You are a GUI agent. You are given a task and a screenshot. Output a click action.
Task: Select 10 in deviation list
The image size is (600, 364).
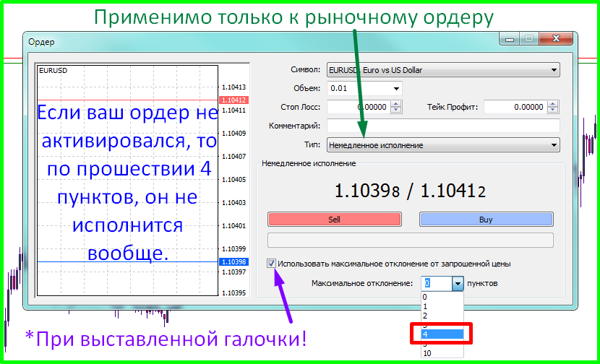442,353
